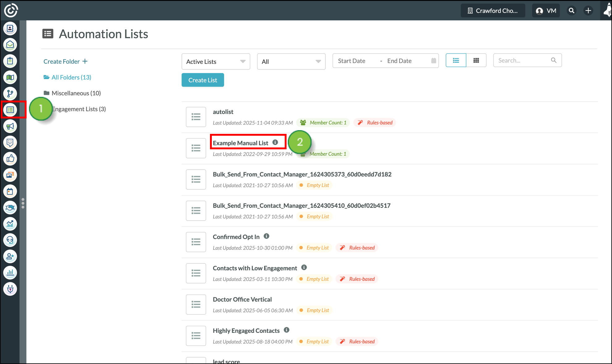612x364 pixels.
Task: Click the Create List button
Action: (x=203, y=80)
